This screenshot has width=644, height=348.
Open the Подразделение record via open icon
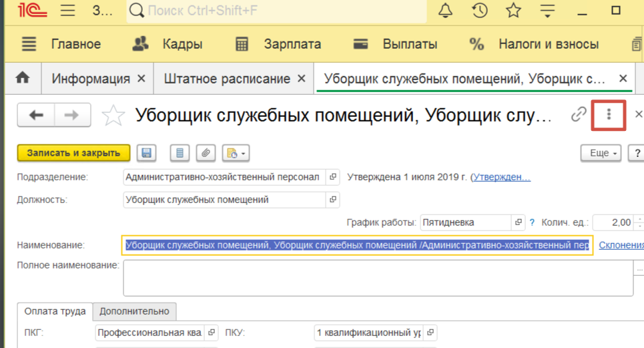tap(333, 177)
